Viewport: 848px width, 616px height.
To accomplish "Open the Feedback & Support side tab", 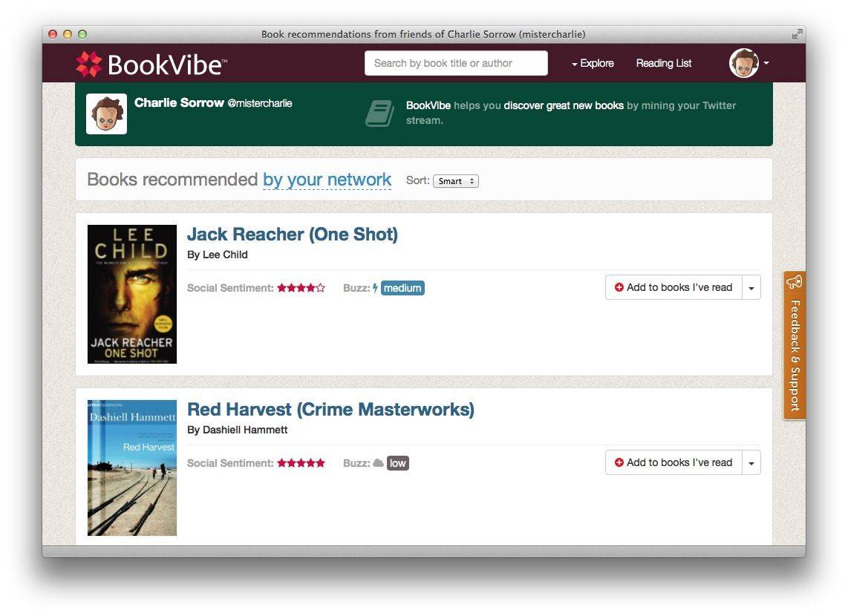I will 795,345.
